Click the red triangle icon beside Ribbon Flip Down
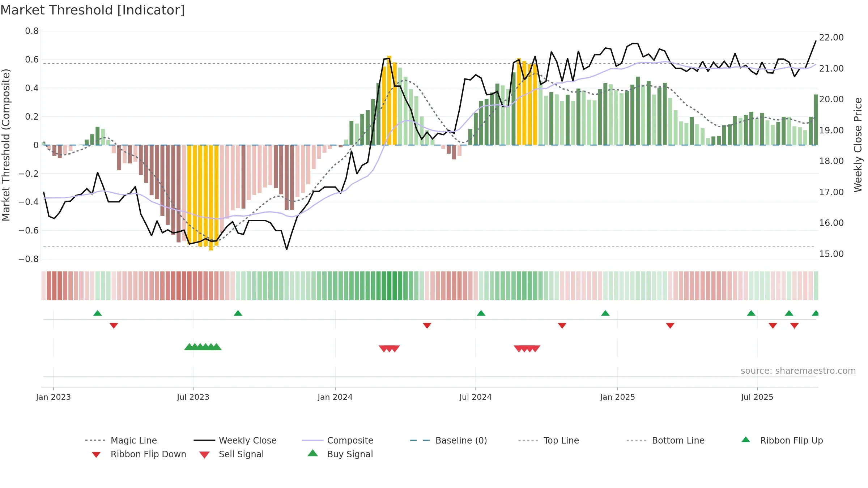This screenshot has width=868, height=488. [x=96, y=455]
